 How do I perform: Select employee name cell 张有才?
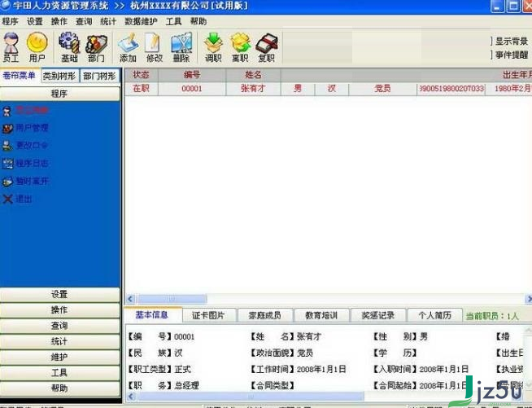click(254, 89)
